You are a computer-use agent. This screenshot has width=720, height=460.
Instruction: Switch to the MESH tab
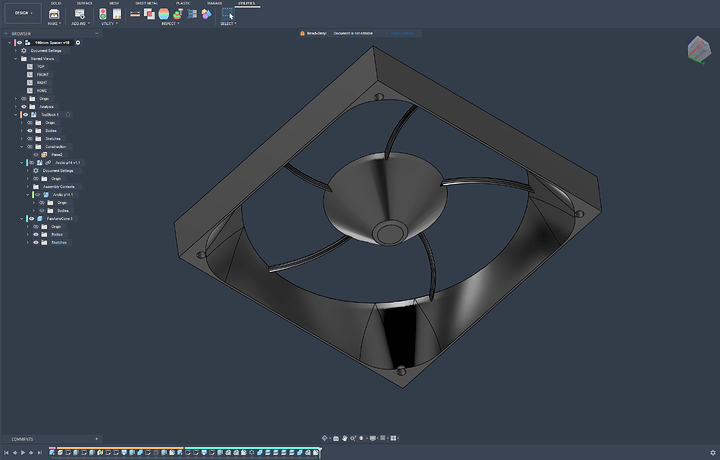coord(114,3)
